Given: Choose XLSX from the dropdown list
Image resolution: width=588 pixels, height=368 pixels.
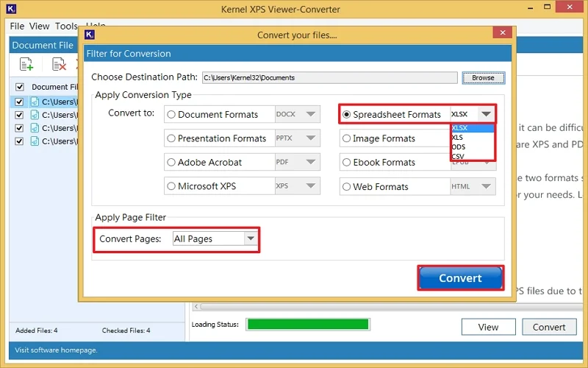Looking at the screenshot, I should [473, 128].
